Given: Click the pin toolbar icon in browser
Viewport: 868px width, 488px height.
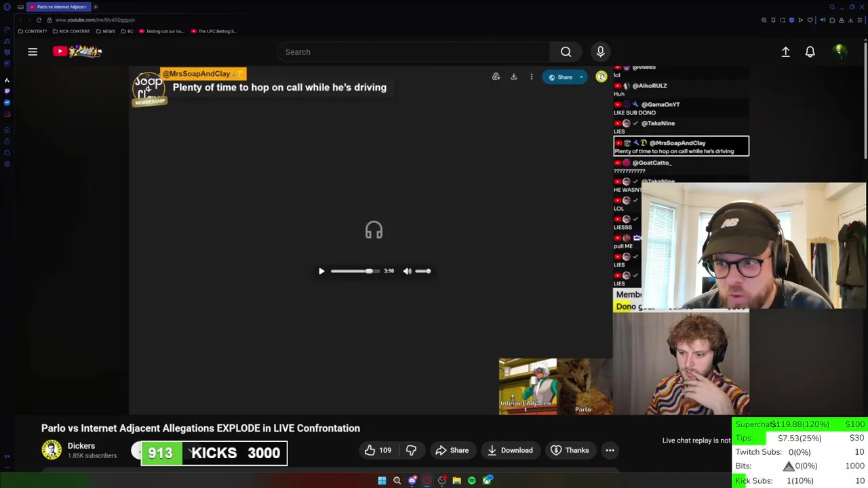Looking at the screenshot, I should coord(773,20).
